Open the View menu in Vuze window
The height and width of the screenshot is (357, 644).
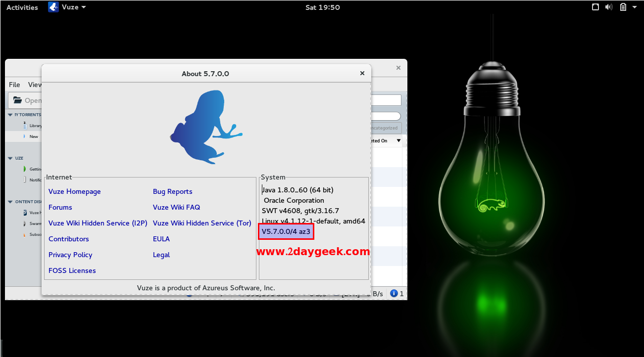tap(35, 85)
